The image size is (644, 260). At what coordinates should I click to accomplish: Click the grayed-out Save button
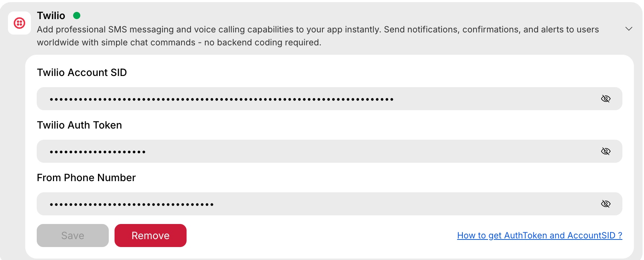[x=72, y=235]
